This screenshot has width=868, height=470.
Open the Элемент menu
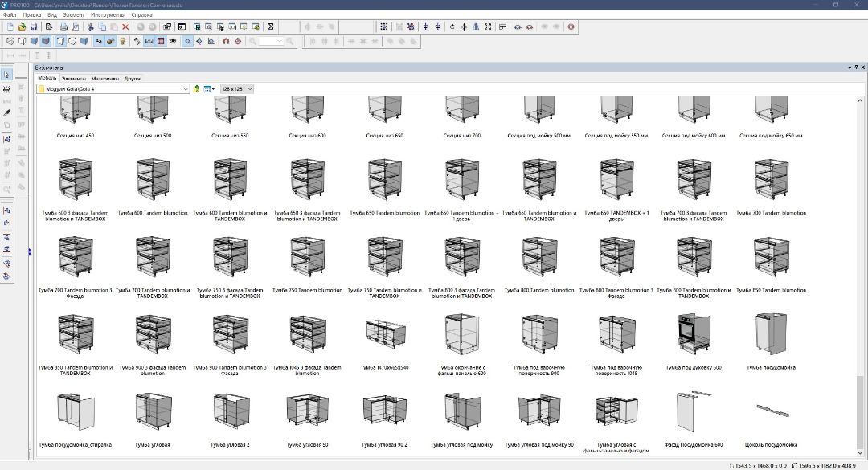(x=73, y=14)
